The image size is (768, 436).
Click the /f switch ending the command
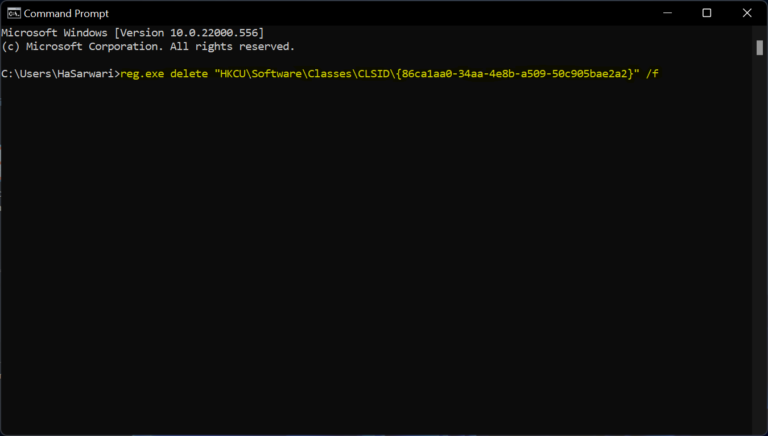[x=653, y=75]
